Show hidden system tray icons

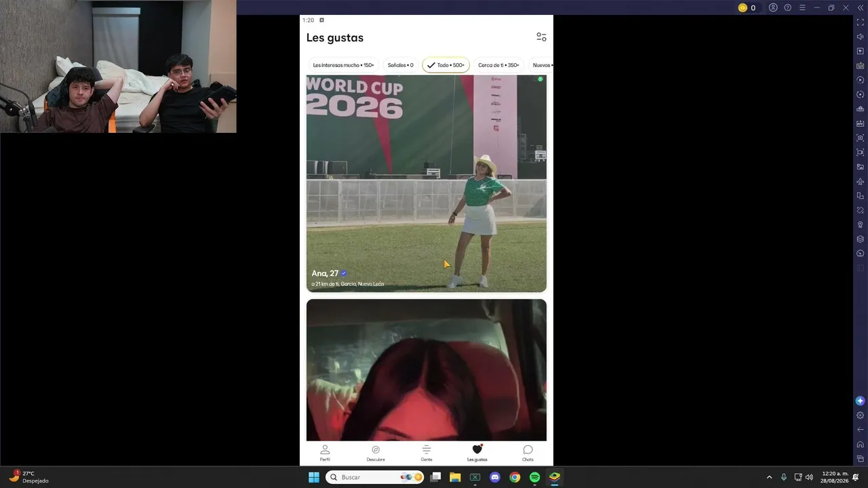[x=769, y=477]
